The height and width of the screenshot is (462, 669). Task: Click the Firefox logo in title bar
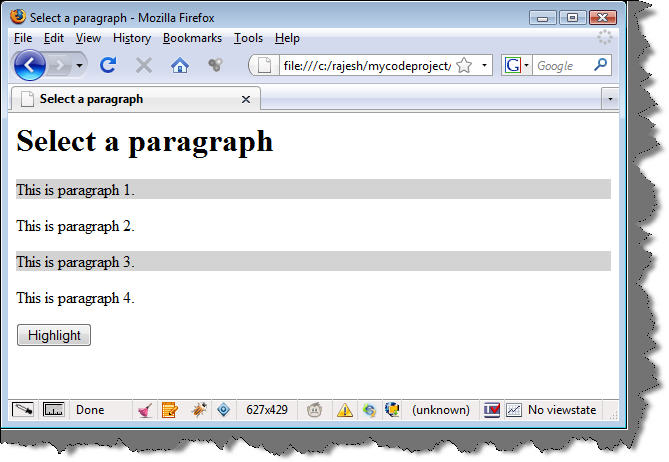(18, 17)
